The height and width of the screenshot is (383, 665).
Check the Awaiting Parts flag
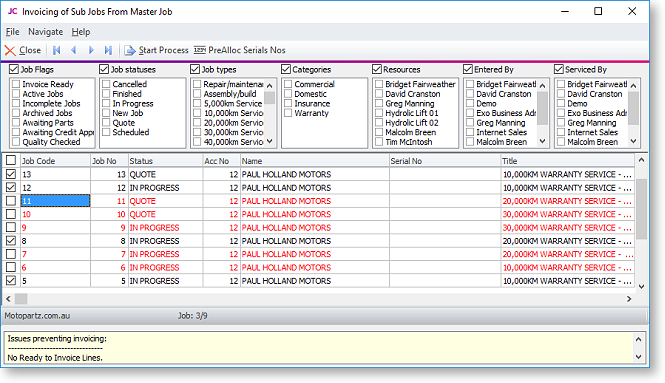(16, 123)
